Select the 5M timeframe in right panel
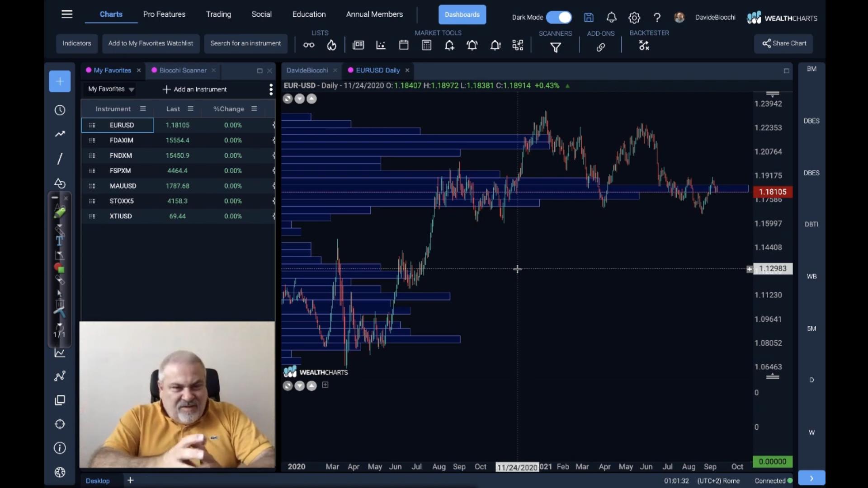 click(811, 328)
